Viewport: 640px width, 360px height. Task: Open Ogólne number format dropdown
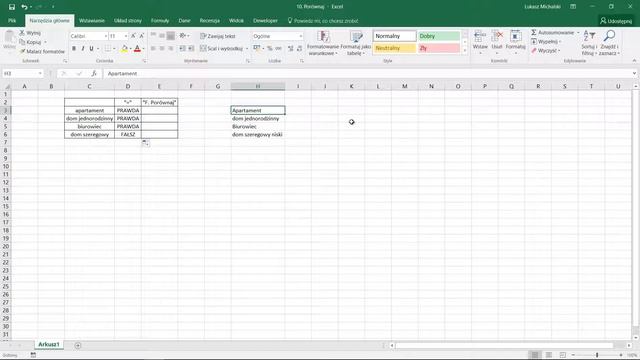pyautogui.click(x=301, y=36)
